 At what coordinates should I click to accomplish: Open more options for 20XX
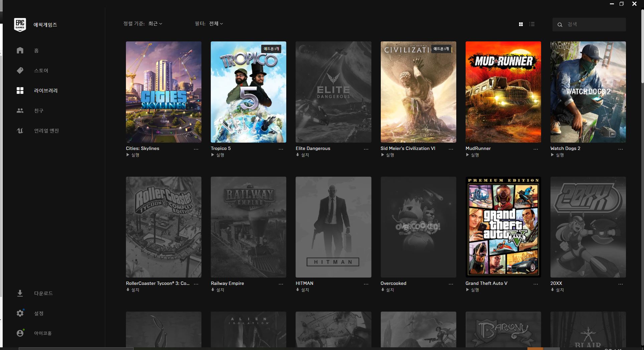click(621, 284)
